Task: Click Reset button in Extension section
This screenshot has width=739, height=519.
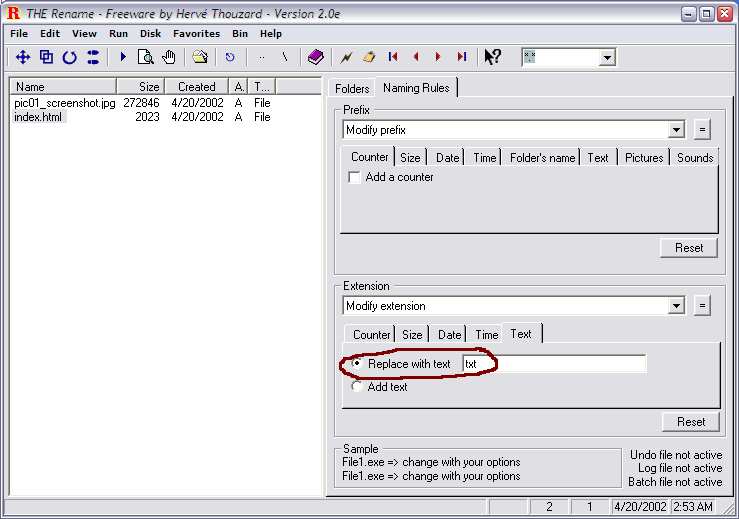Action: pyautogui.click(x=691, y=422)
